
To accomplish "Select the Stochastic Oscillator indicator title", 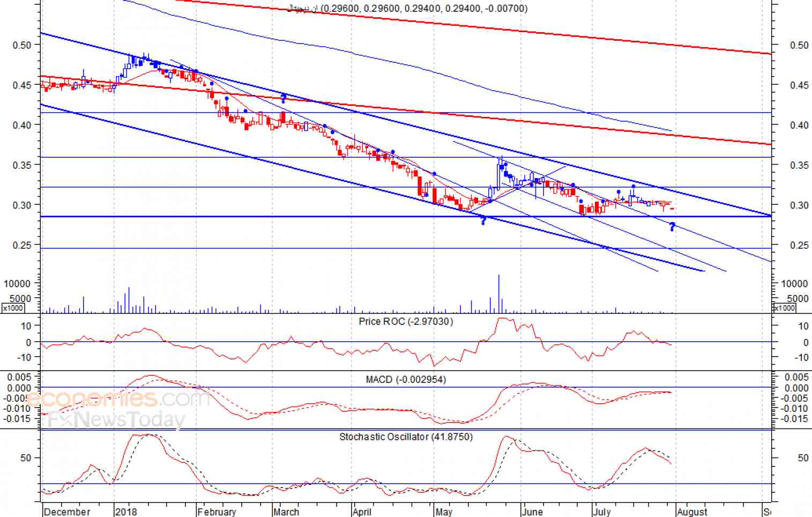I will pyautogui.click(x=406, y=437).
